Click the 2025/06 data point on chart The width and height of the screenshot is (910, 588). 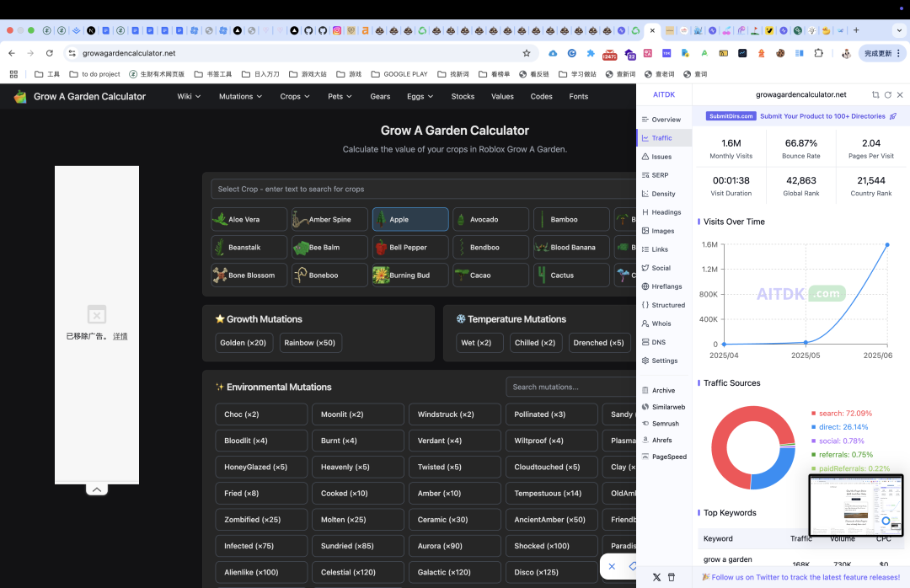coord(887,245)
